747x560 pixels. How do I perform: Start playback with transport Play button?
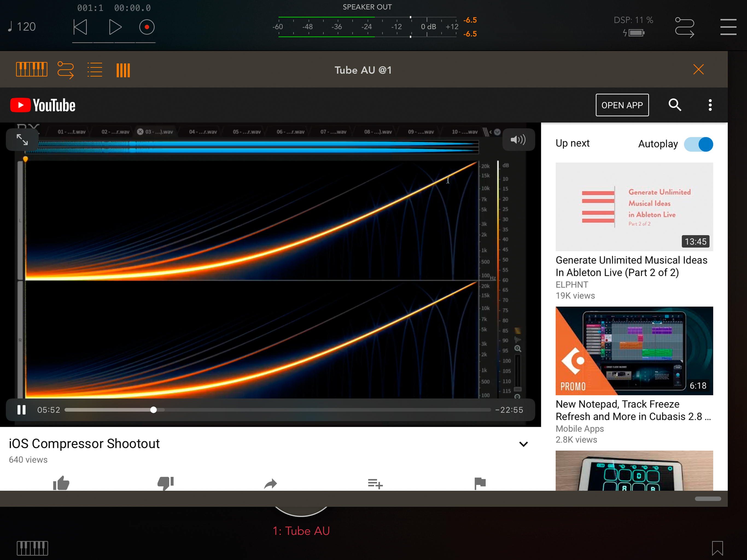point(115,27)
